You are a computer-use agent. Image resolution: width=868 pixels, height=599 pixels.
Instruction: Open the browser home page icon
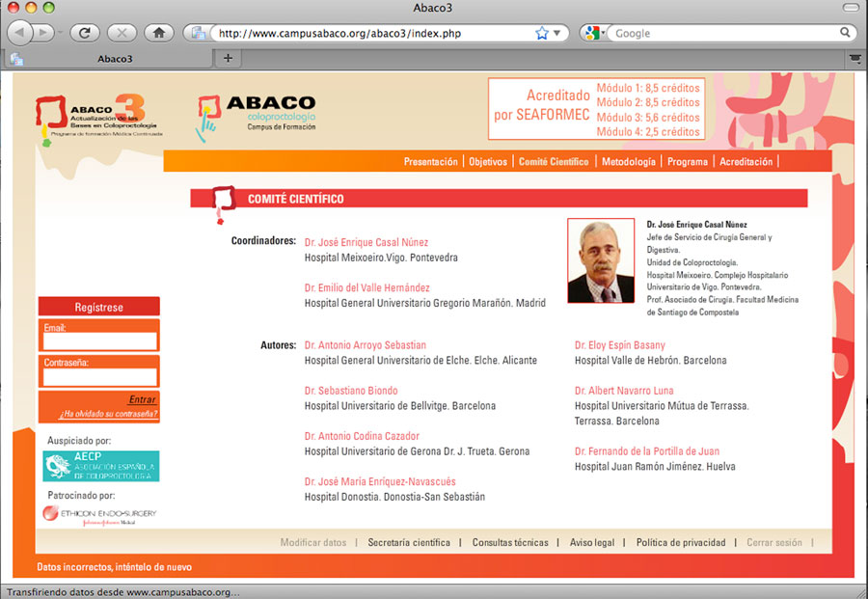click(x=159, y=33)
